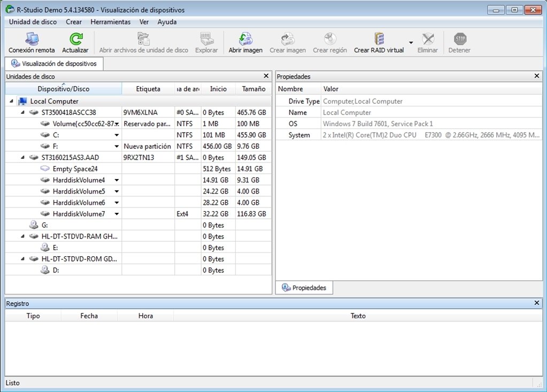Open the dropdown arrow on HarddiskVolume5

[117, 191]
